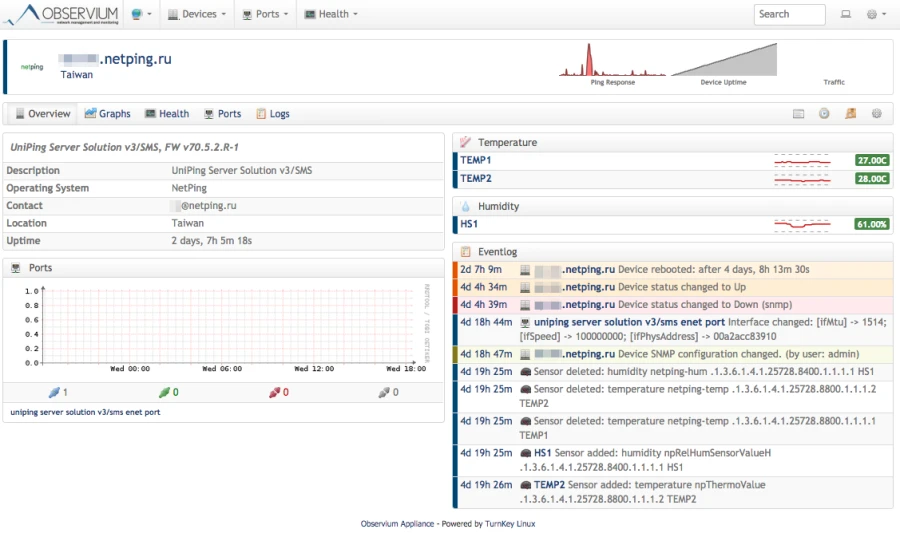The image size is (900, 533).
Task: Click the 61.00% humidity value badge
Action: pyautogui.click(x=872, y=224)
